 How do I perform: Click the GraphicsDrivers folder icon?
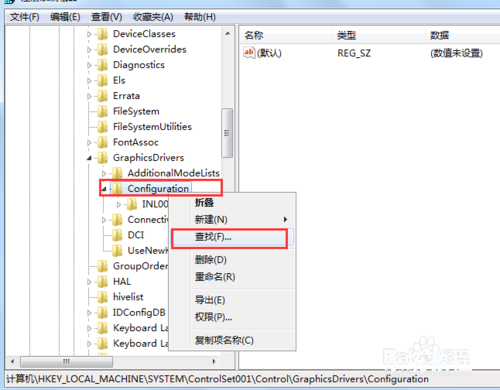coord(103,158)
